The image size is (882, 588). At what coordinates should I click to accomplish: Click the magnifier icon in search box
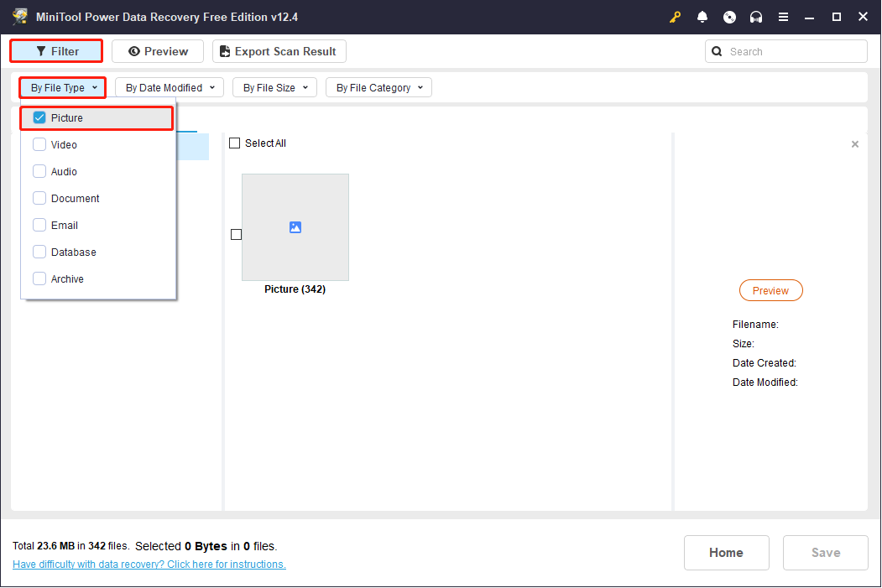[x=717, y=51]
